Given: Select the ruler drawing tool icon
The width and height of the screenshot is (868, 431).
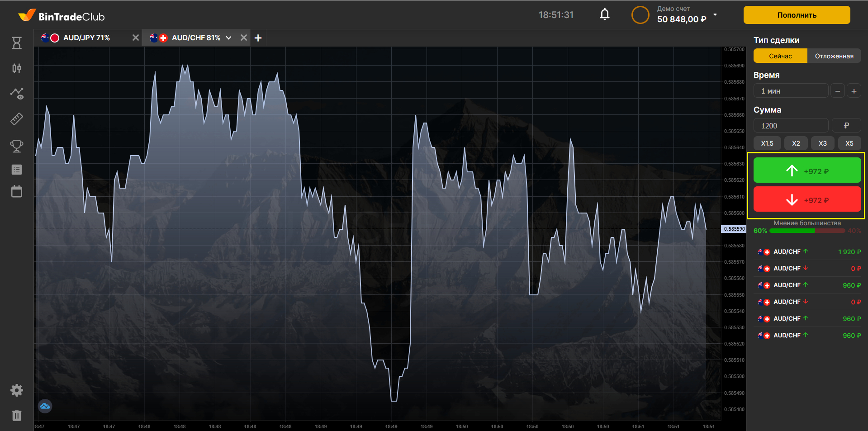Looking at the screenshot, I should (17, 119).
